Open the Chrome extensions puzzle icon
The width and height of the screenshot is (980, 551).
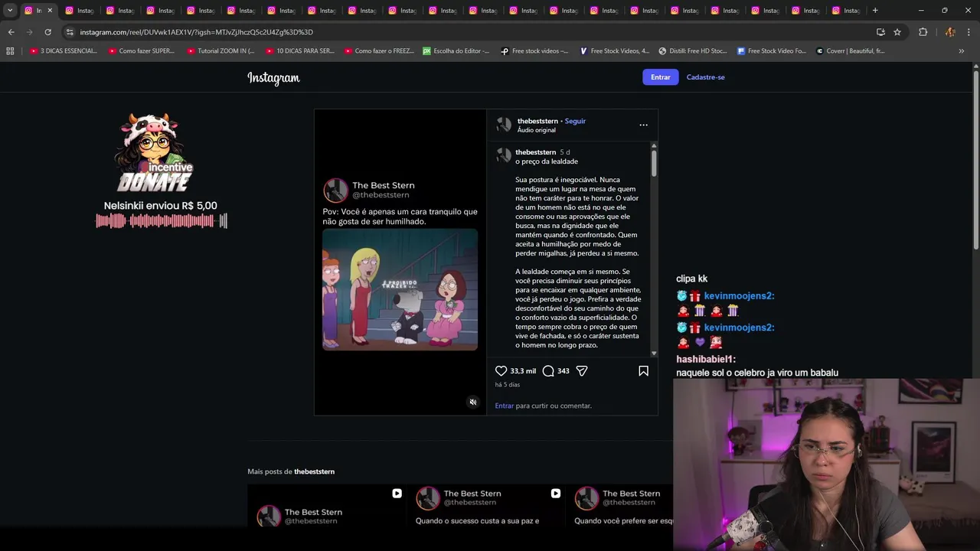point(923,32)
